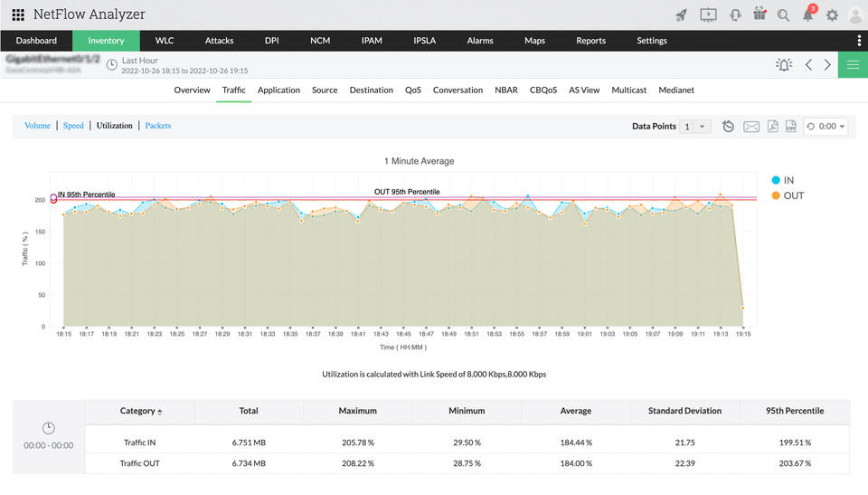Switch graph view to Packets

tap(158, 126)
